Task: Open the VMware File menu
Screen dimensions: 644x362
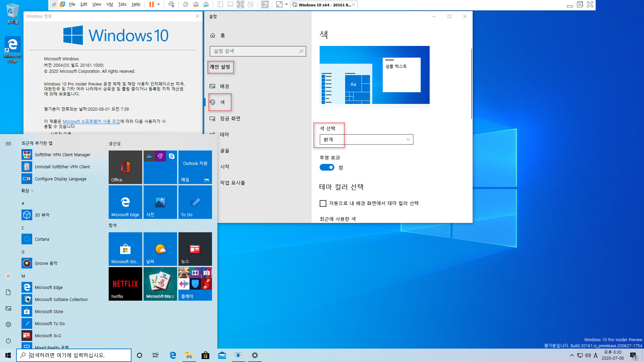Action: 72,4
